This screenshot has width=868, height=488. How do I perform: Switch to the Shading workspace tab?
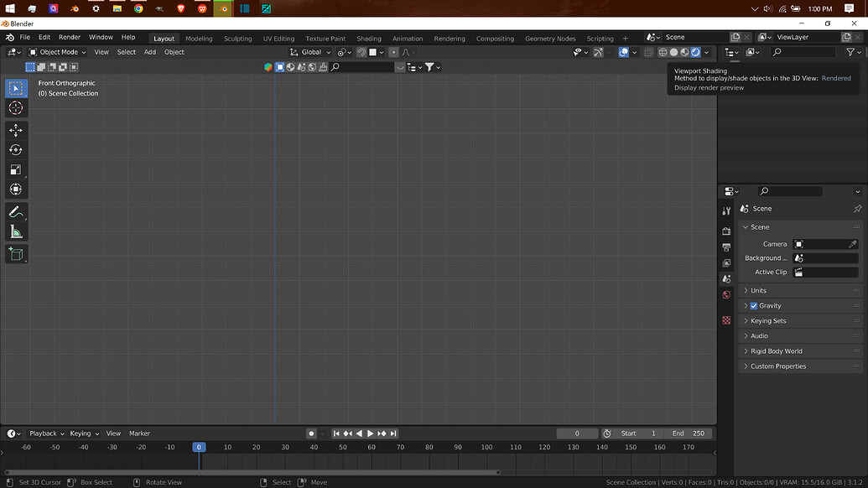pos(369,39)
